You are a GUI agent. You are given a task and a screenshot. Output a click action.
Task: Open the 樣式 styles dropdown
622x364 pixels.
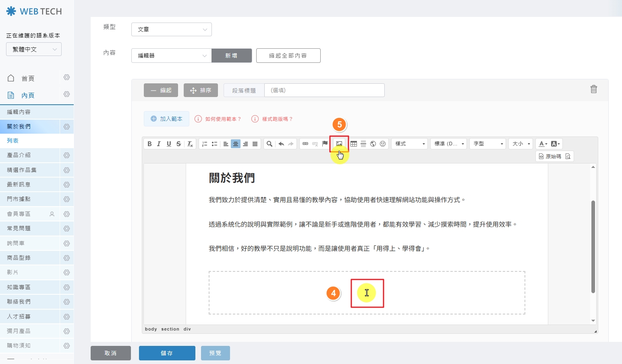tap(409, 144)
